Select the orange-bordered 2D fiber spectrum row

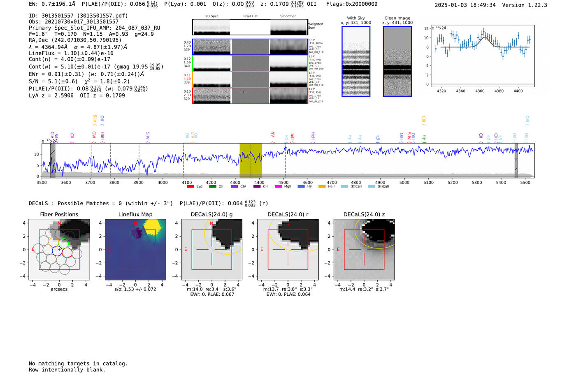point(250,79)
